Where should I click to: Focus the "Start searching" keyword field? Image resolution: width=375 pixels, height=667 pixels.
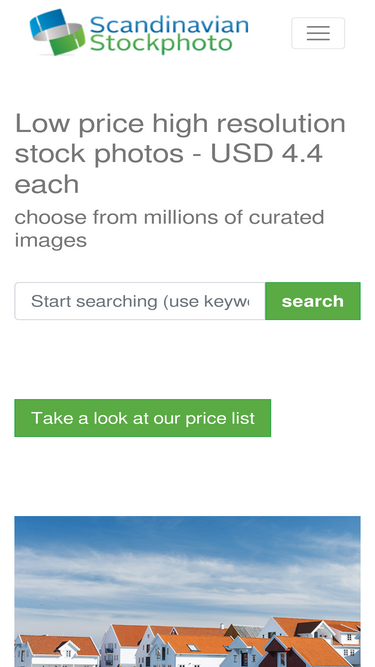[x=140, y=301]
